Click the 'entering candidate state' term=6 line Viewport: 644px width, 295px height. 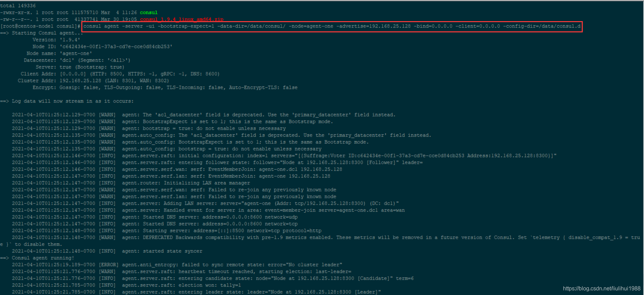click(x=213, y=278)
